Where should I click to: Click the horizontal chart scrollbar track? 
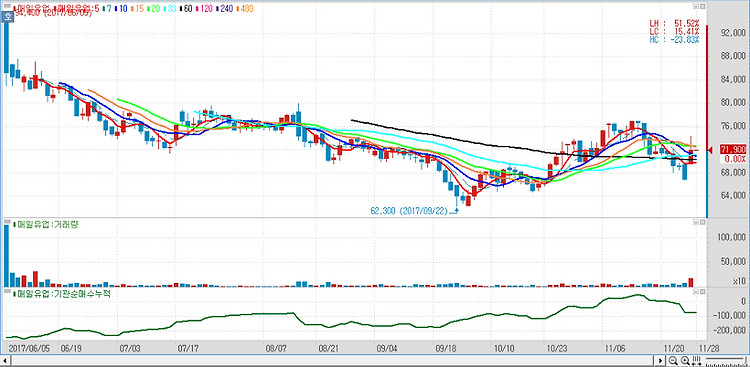[x=332, y=360]
